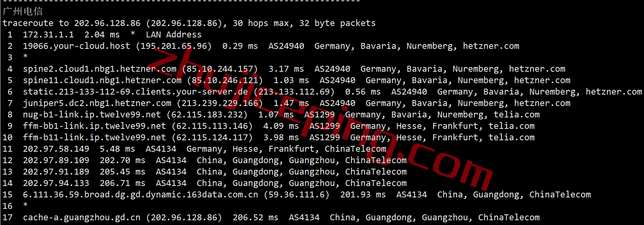Click telia.com on hop 10 row
This screenshot has height=225, width=644.
512,138
